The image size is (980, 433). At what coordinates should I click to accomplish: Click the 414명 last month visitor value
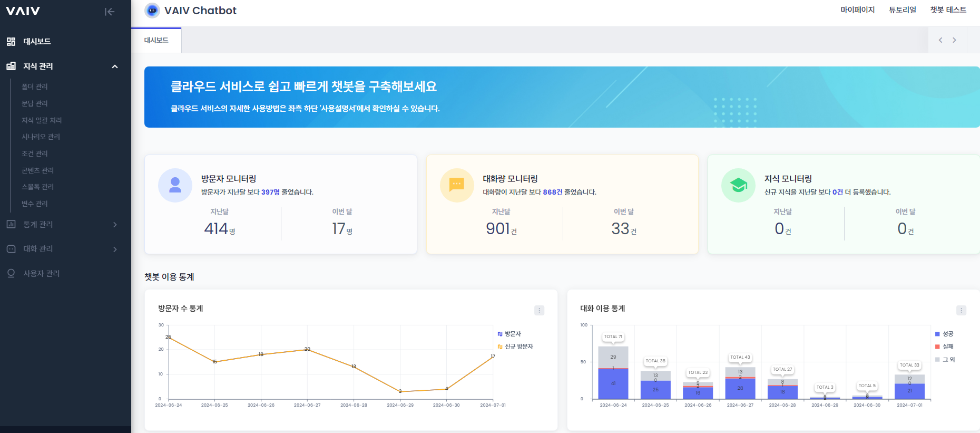coord(219,229)
